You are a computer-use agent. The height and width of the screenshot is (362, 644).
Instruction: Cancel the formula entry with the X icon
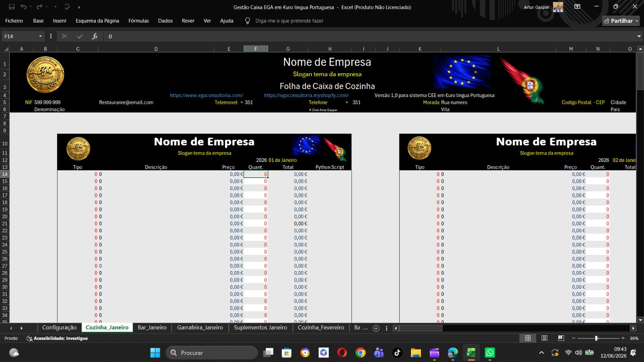64,36
